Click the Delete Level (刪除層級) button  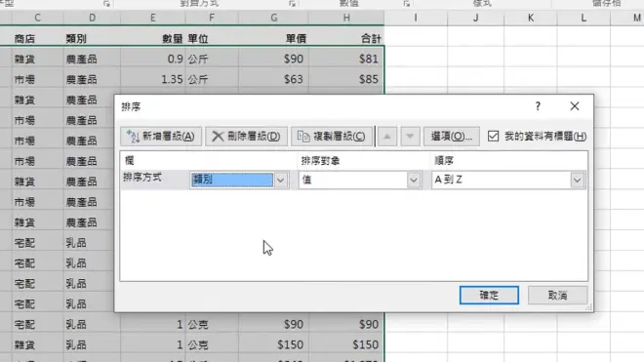[x=246, y=137]
